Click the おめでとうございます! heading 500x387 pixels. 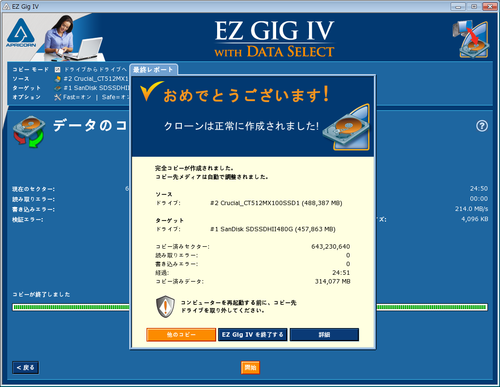click(x=246, y=95)
